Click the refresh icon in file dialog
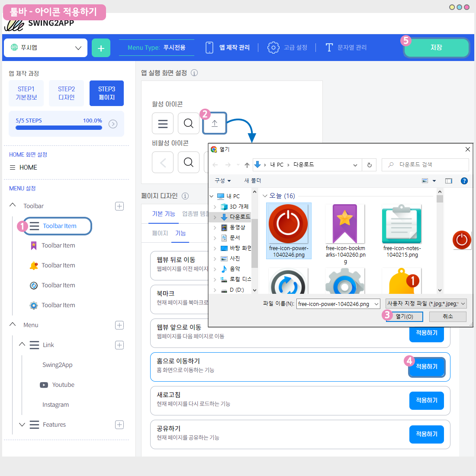This screenshot has width=476, height=476. 369,165
